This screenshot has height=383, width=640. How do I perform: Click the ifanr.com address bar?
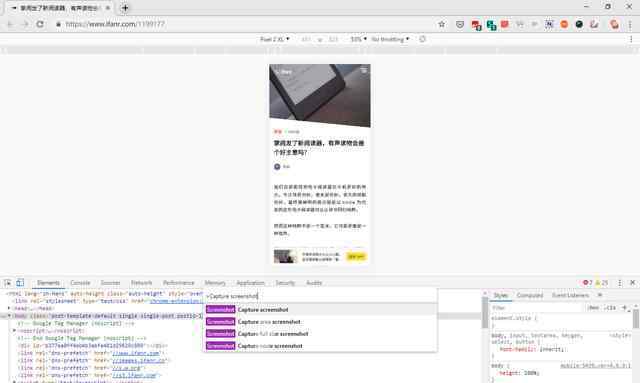(x=245, y=24)
